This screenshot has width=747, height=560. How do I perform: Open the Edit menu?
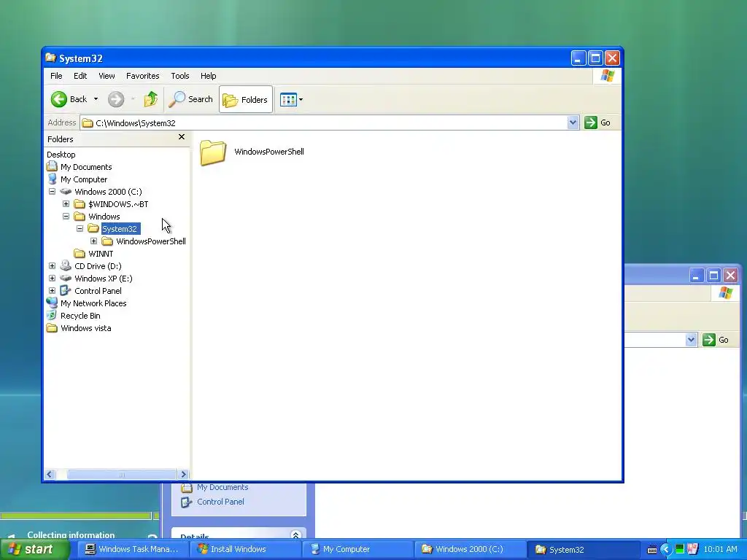point(80,76)
